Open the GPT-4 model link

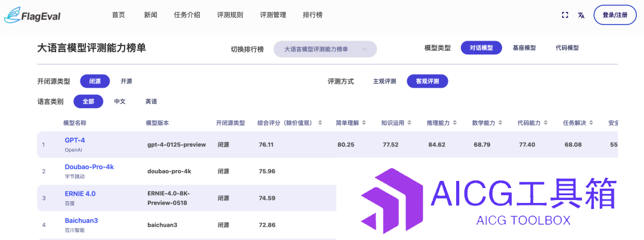click(75, 140)
